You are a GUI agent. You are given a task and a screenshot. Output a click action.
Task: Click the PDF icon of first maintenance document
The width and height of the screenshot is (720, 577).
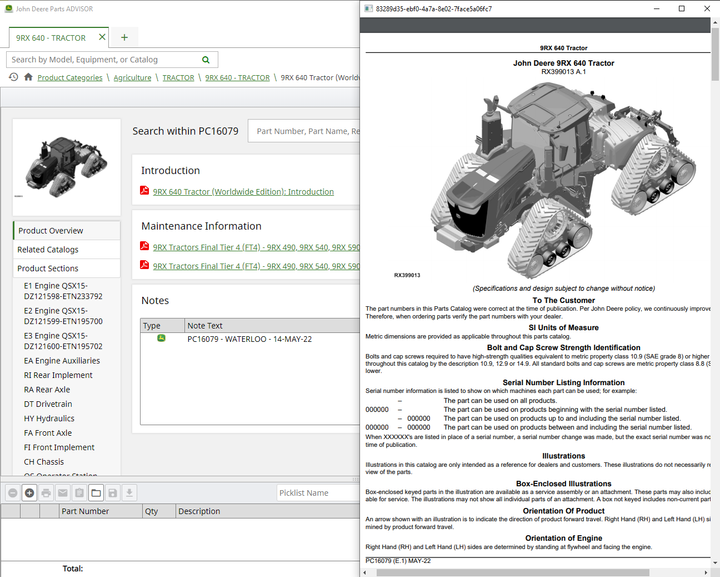tap(144, 246)
